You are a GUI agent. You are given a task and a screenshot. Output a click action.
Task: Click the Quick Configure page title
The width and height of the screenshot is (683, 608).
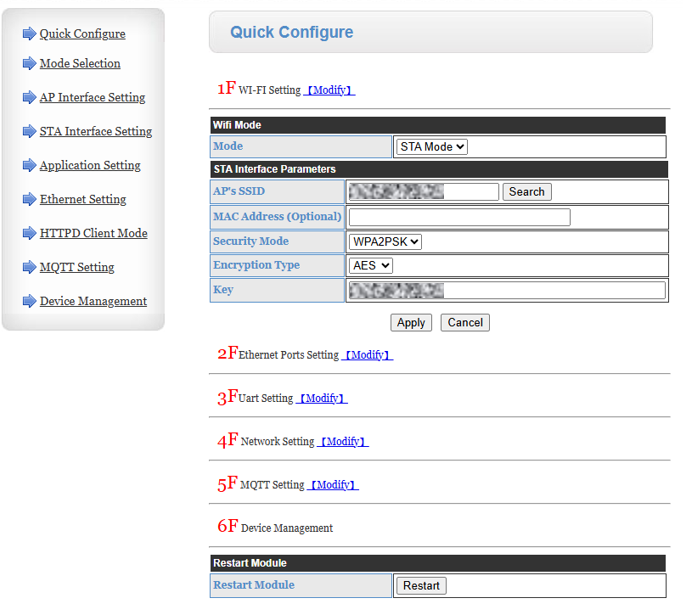tap(291, 32)
